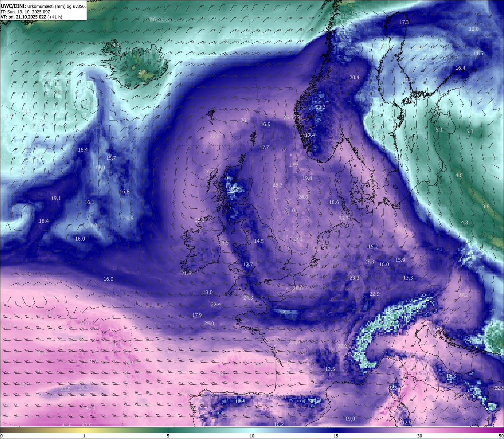Click the 10.3 value over Italy
Viewport: 504px width, 439px height.
451,376
